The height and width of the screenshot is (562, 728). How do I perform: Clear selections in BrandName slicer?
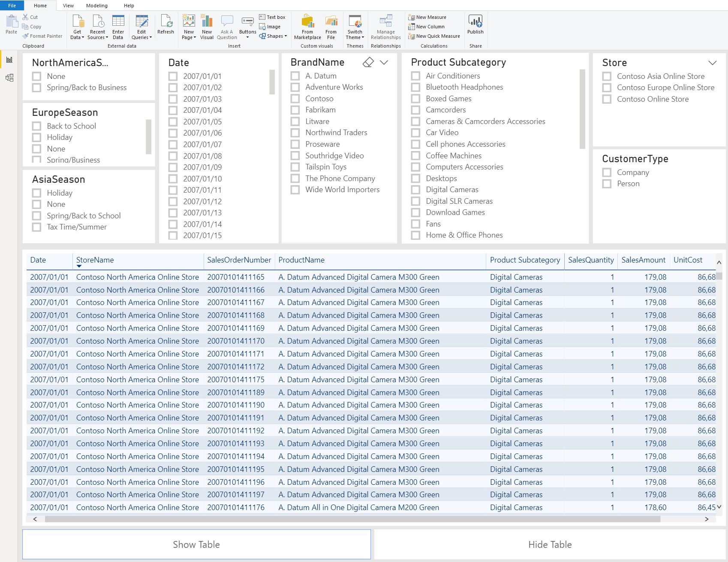[368, 62]
